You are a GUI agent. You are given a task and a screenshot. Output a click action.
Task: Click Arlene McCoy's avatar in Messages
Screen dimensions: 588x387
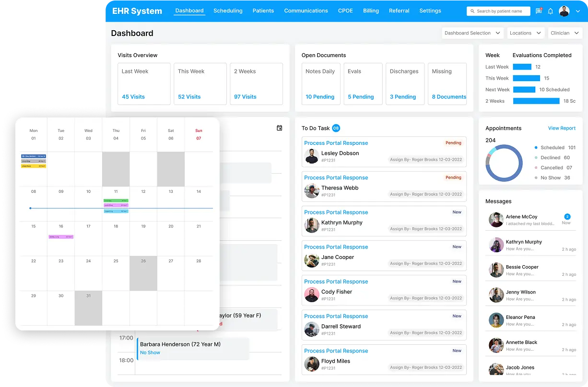point(496,220)
